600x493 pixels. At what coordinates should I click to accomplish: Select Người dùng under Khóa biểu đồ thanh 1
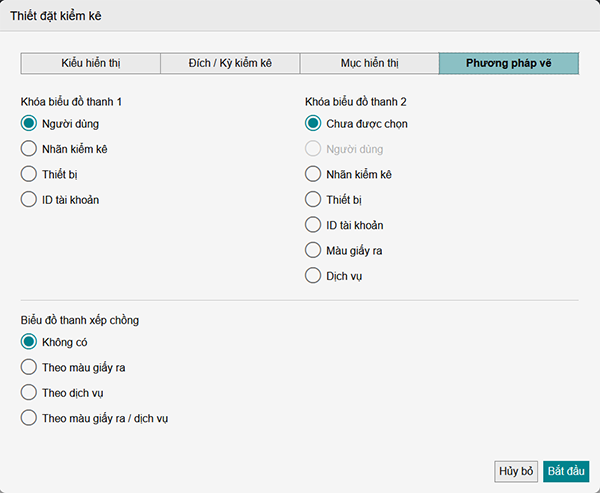point(29,124)
